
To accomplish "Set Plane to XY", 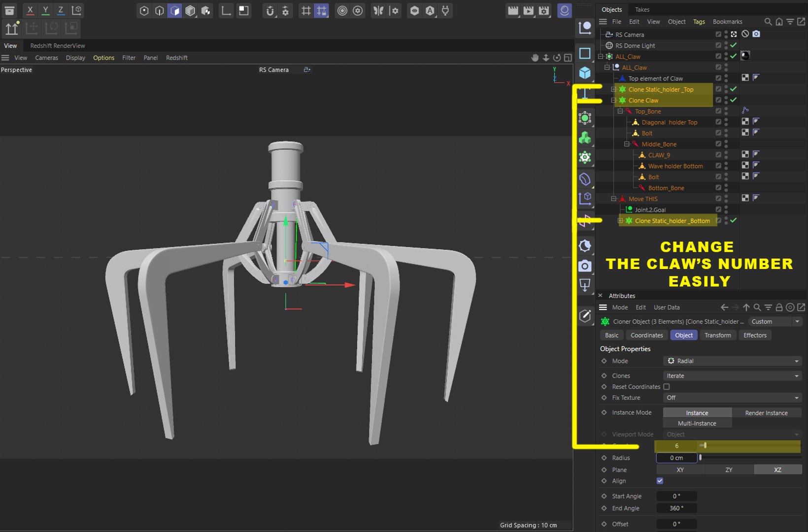I will click(x=680, y=470).
